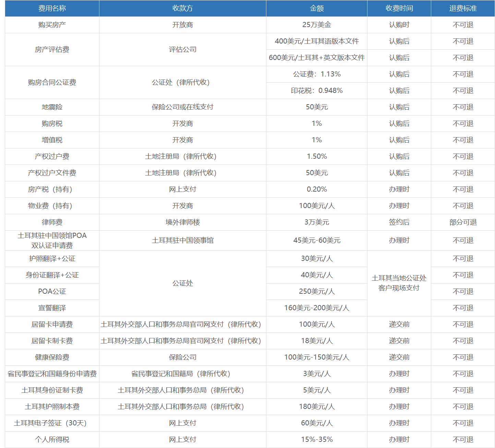Screen dimensions: 495x448
Task: Select the 健康保险费 fee name cell
Action: coord(52,357)
